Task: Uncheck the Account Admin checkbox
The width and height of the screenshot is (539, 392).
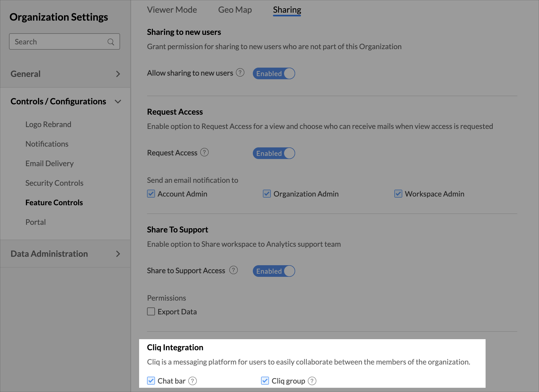Action: (151, 194)
